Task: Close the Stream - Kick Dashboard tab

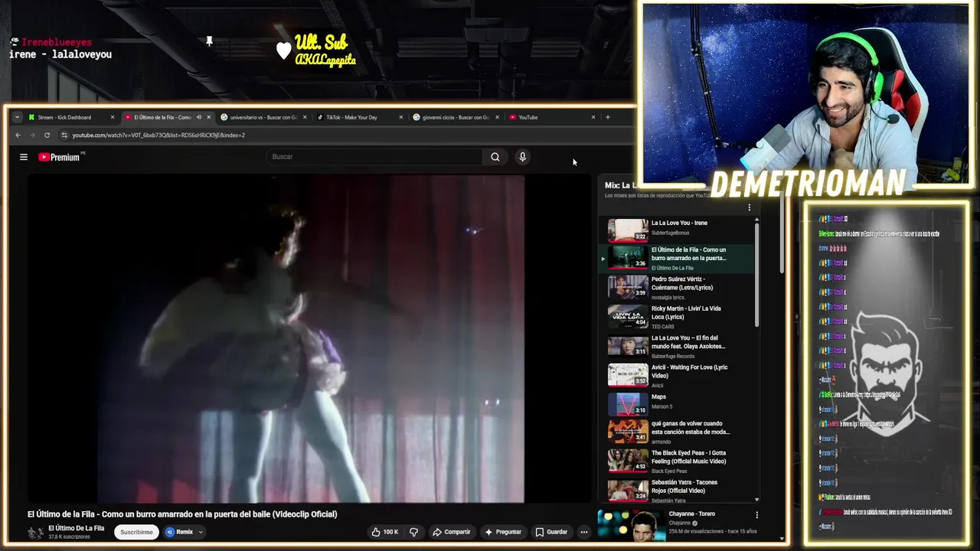Action: (113, 117)
